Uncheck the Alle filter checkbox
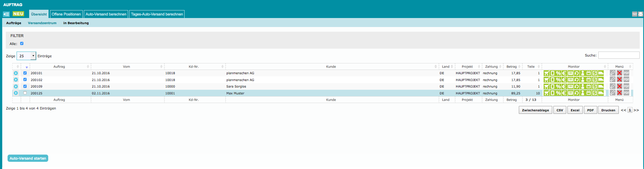This screenshot has height=169, width=644. click(x=22, y=44)
